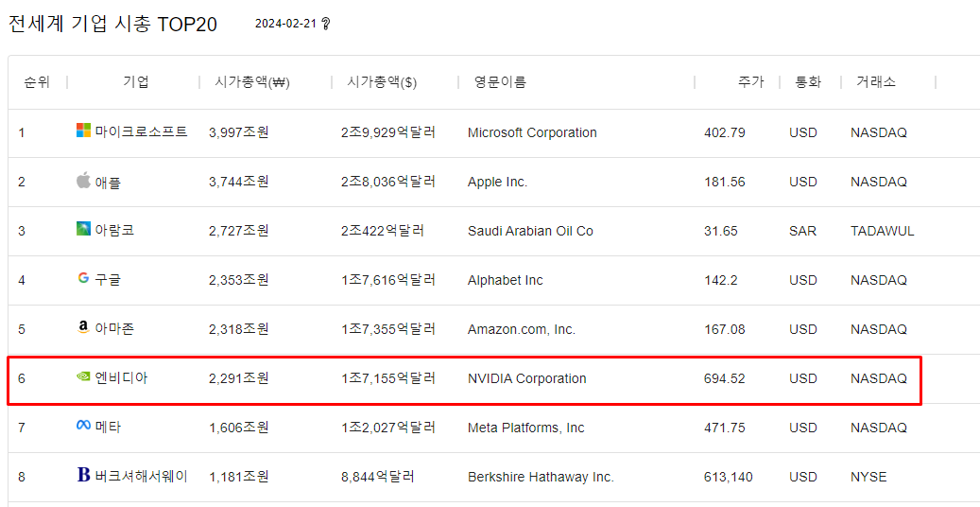The width and height of the screenshot is (980, 507).
Task: Open the 마이크로소프트 company name
Action: click(x=141, y=132)
